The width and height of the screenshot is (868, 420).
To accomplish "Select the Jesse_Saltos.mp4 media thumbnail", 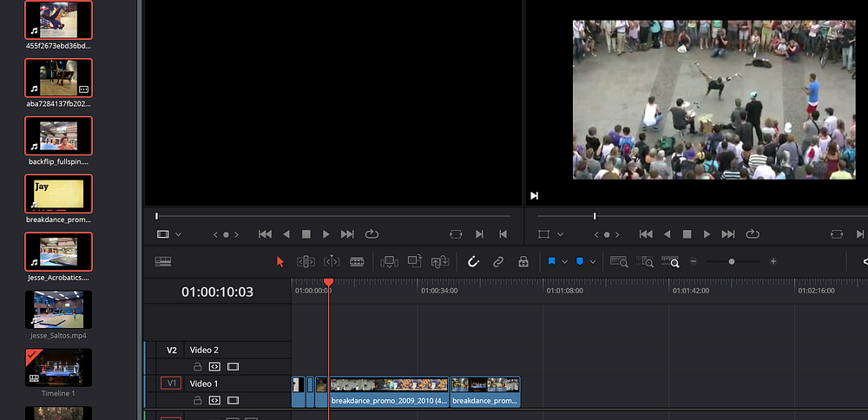I will (58, 310).
